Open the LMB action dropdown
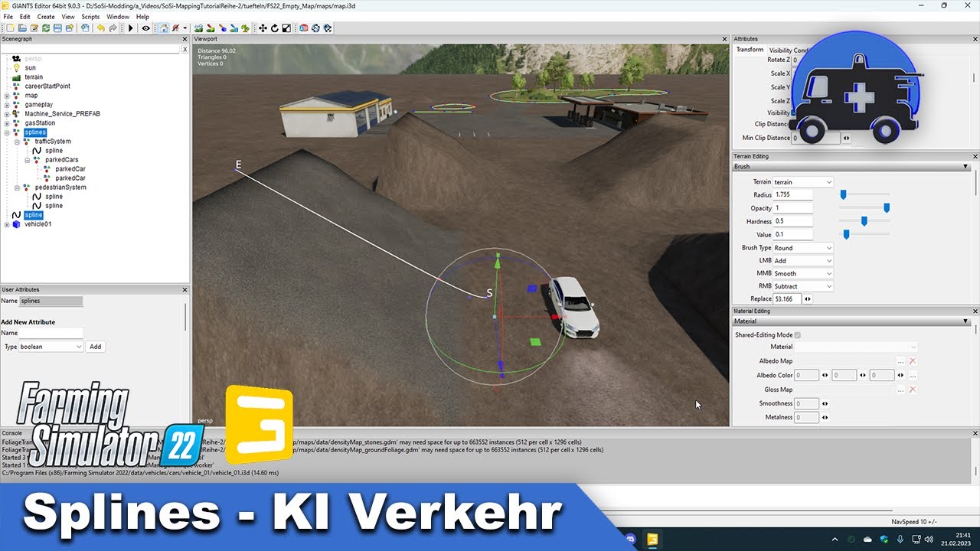This screenshot has height=551, width=980. click(802, 261)
